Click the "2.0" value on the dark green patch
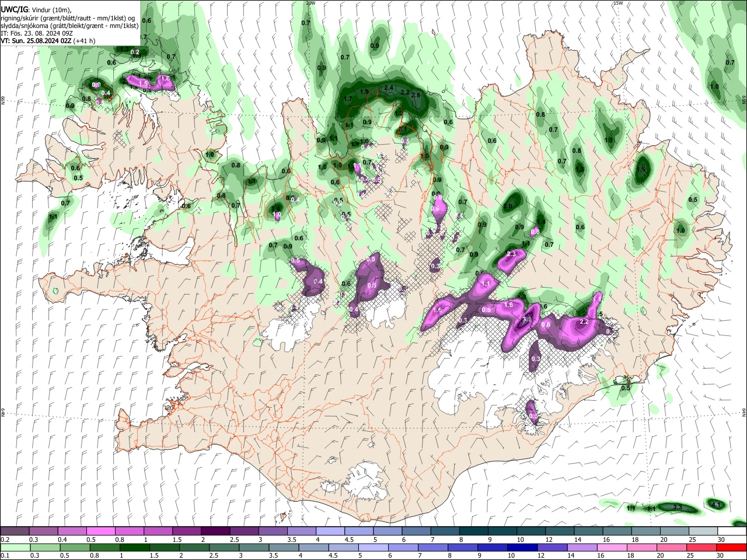The height and width of the screenshot is (560, 747). point(508,206)
